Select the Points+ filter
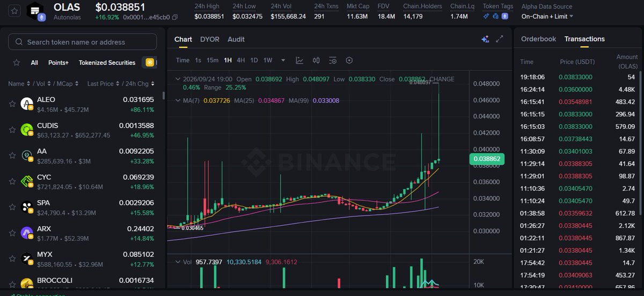Screen dimensions: 644x296 [58, 63]
